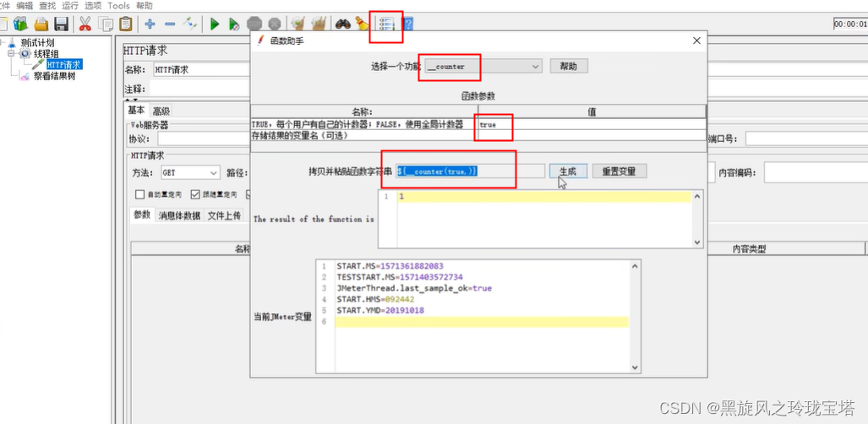868x424 pixels.
Task: Click the 帮助 button in function helper
Action: (569, 66)
